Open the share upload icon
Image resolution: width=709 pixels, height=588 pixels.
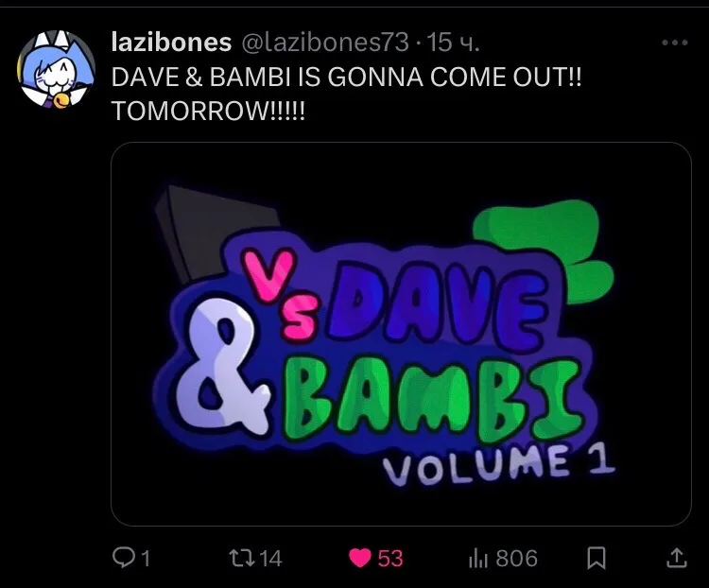(677, 558)
